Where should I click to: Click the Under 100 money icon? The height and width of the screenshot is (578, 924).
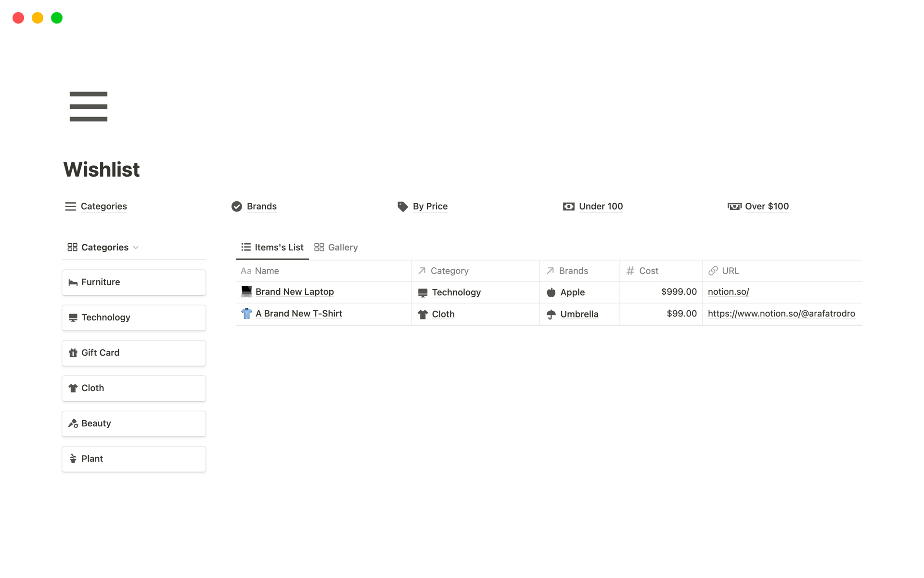(568, 207)
